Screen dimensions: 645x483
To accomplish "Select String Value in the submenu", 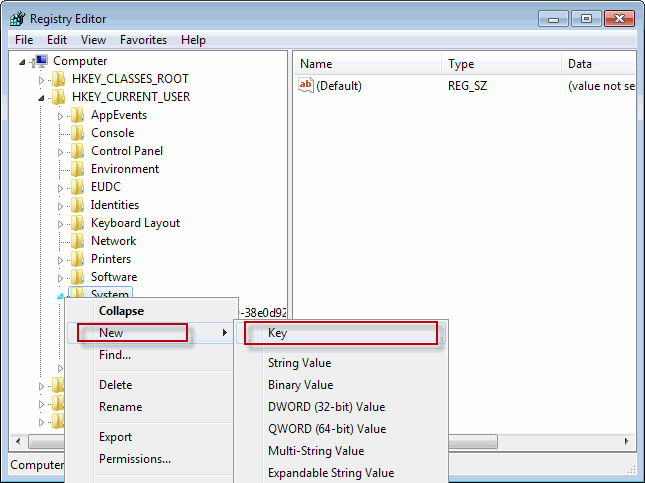I will click(x=341, y=363).
